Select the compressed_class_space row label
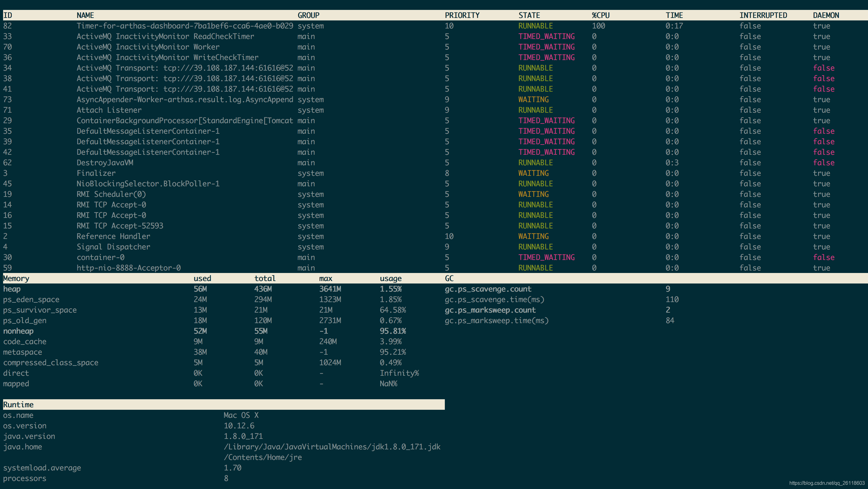 [50, 362]
